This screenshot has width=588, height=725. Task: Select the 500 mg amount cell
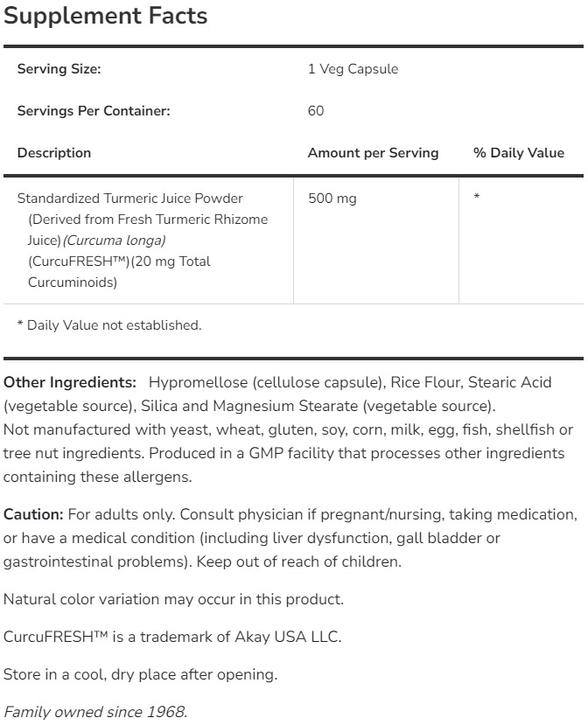click(x=332, y=199)
